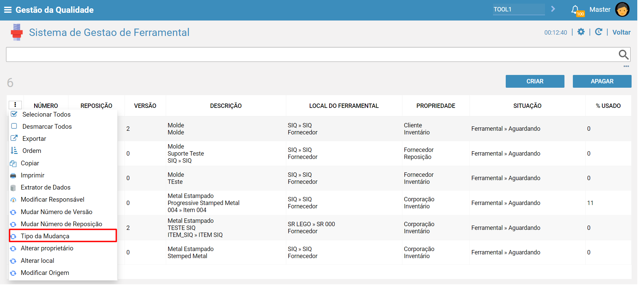This screenshot has height=286, width=644.
Task: Open the hamburger navigation menu
Action: pyautogui.click(x=8, y=10)
